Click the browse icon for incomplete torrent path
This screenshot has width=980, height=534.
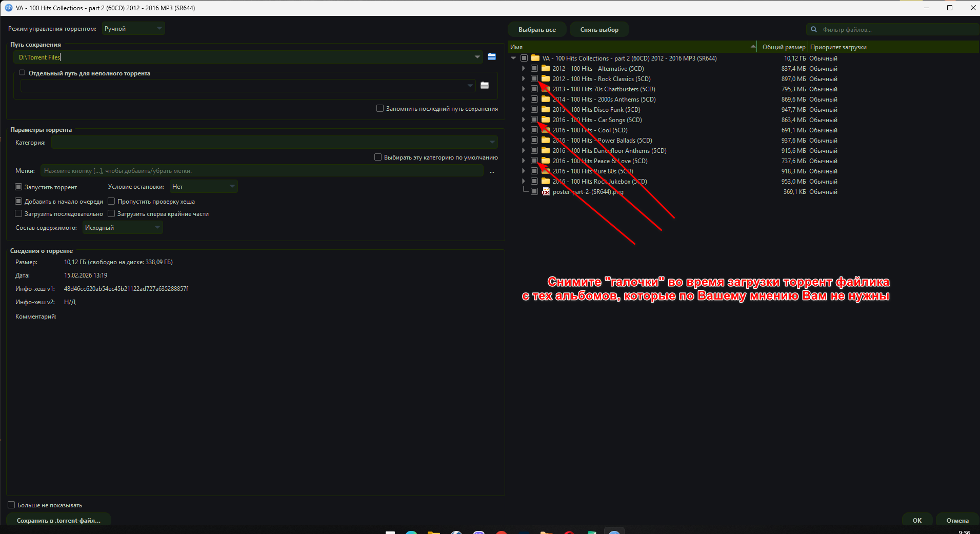click(484, 86)
